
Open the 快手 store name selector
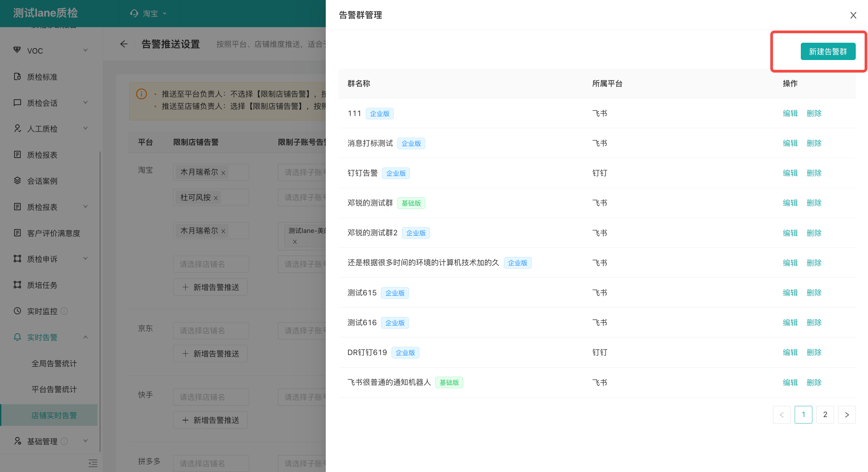(211, 397)
